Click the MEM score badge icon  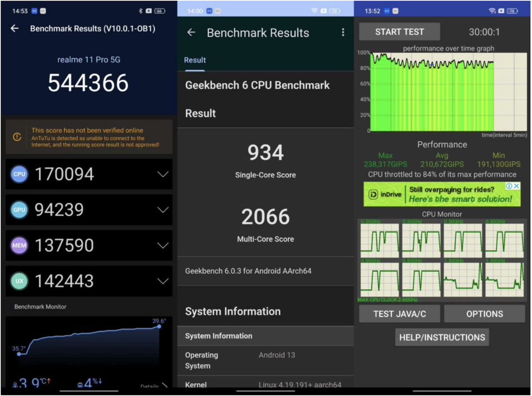(x=20, y=245)
